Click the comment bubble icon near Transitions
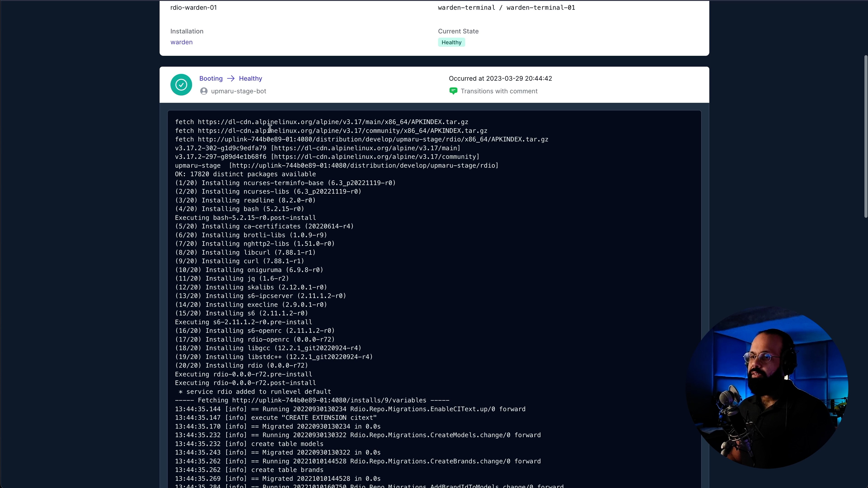The image size is (868, 488). 453,91
